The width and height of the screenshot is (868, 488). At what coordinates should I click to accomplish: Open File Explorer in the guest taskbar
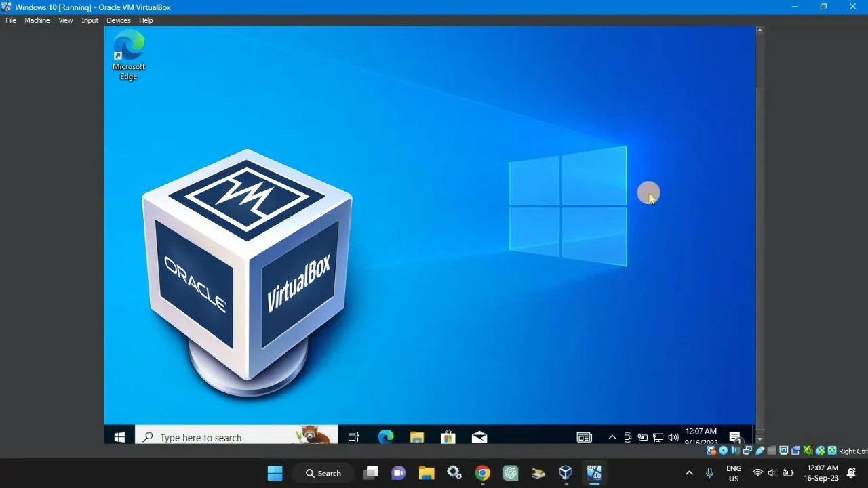coord(417,437)
